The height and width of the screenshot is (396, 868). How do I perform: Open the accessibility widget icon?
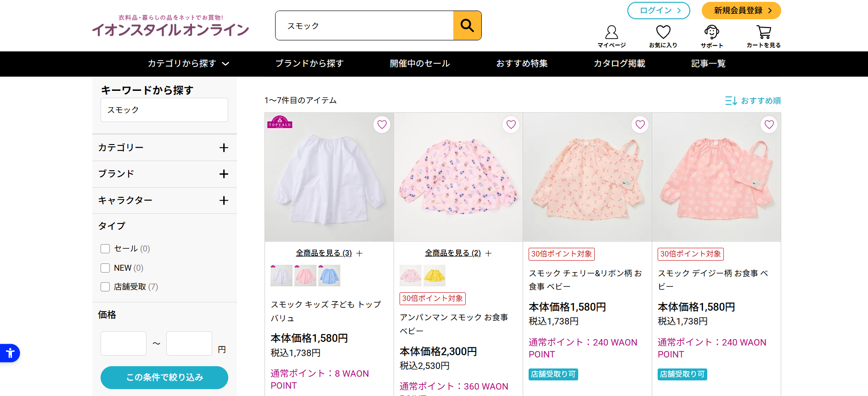pyautogui.click(x=10, y=353)
